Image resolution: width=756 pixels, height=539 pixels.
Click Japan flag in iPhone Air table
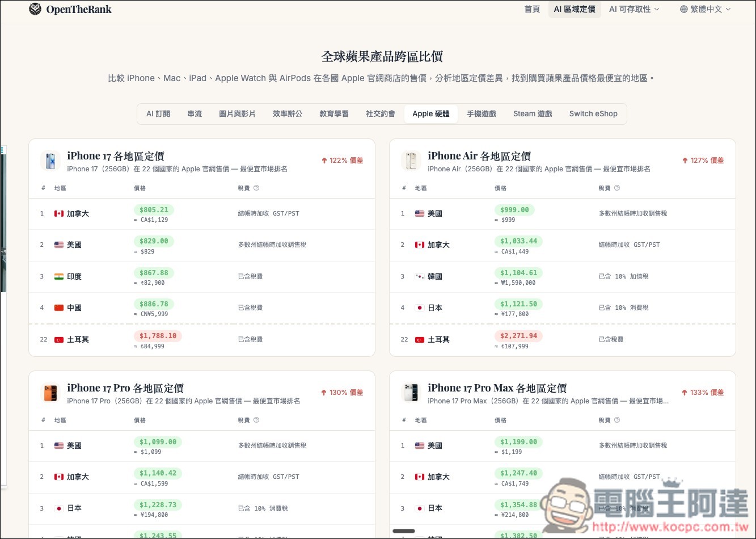pyautogui.click(x=420, y=308)
